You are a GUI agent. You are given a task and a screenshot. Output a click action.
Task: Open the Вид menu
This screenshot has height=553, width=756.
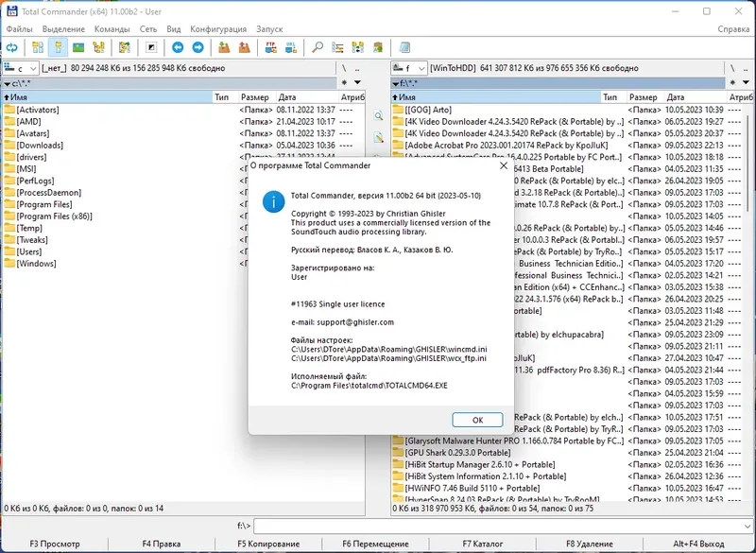(174, 29)
